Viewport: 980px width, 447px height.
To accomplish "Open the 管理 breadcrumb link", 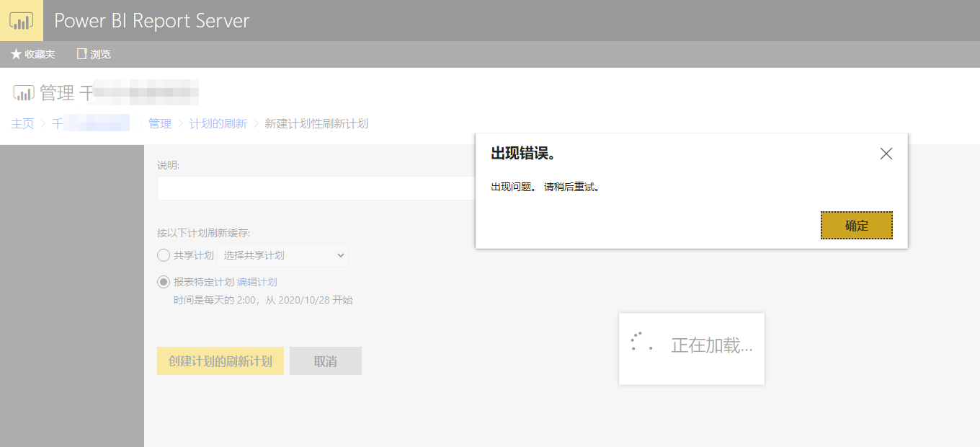I will [160, 123].
